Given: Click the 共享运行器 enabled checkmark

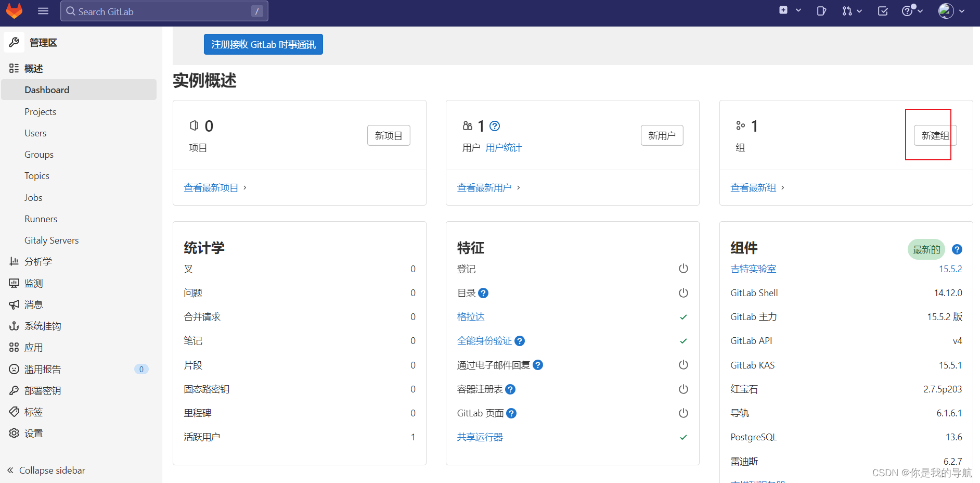Looking at the screenshot, I should (x=684, y=437).
